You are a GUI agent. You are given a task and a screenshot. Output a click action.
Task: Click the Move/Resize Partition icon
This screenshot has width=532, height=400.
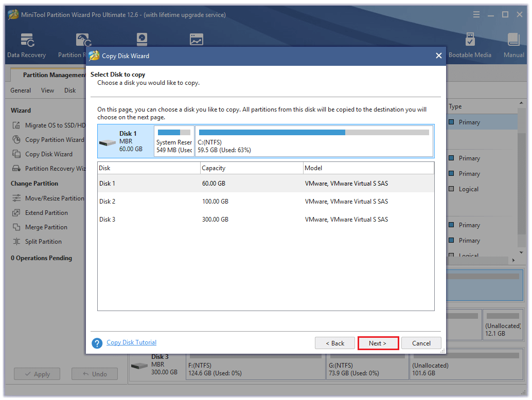point(16,198)
